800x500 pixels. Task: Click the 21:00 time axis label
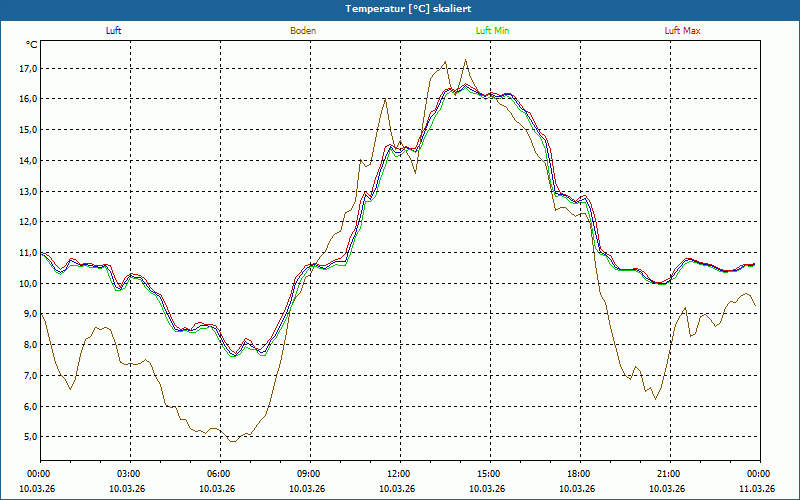click(669, 474)
